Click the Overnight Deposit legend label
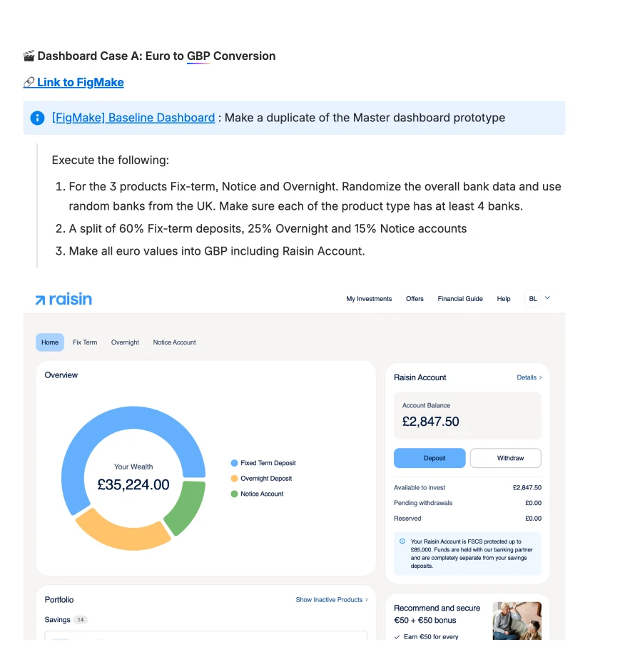 coord(266,478)
